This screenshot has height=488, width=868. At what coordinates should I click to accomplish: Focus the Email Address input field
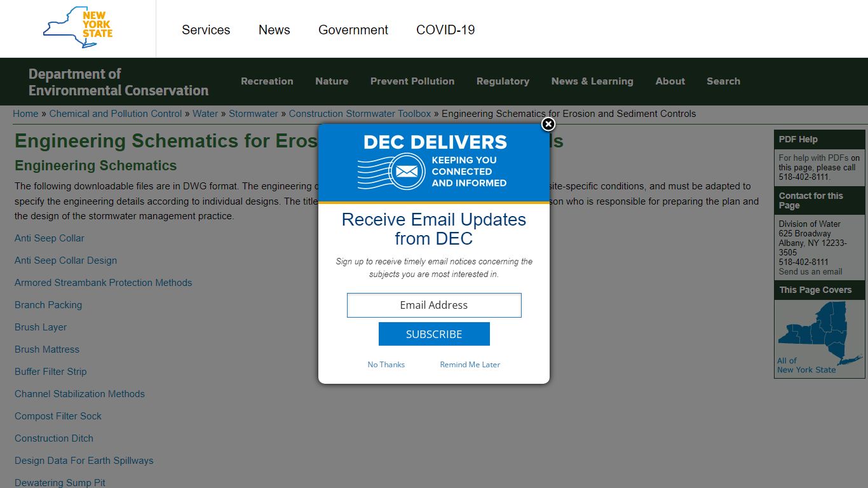pyautogui.click(x=434, y=305)
